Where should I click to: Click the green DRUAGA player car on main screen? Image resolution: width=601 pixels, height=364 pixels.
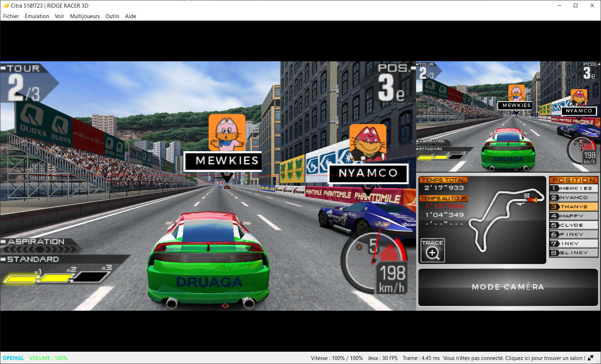tap(209, 260)
